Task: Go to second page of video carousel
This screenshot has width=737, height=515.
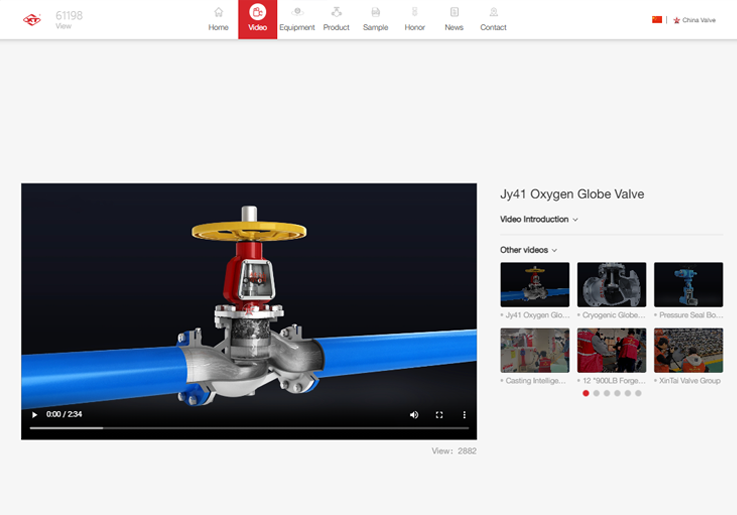Action: pos(596,393)
